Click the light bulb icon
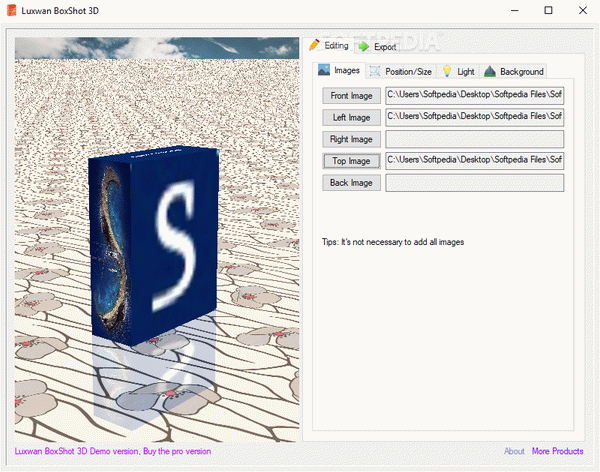 447,71
